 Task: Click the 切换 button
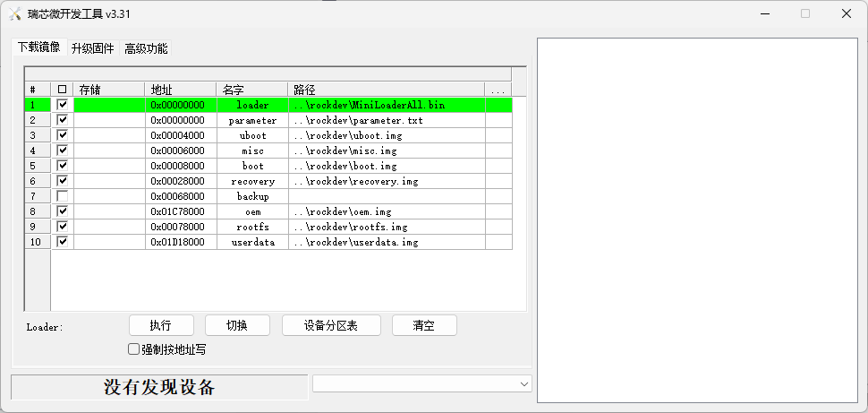pos(237,325)
